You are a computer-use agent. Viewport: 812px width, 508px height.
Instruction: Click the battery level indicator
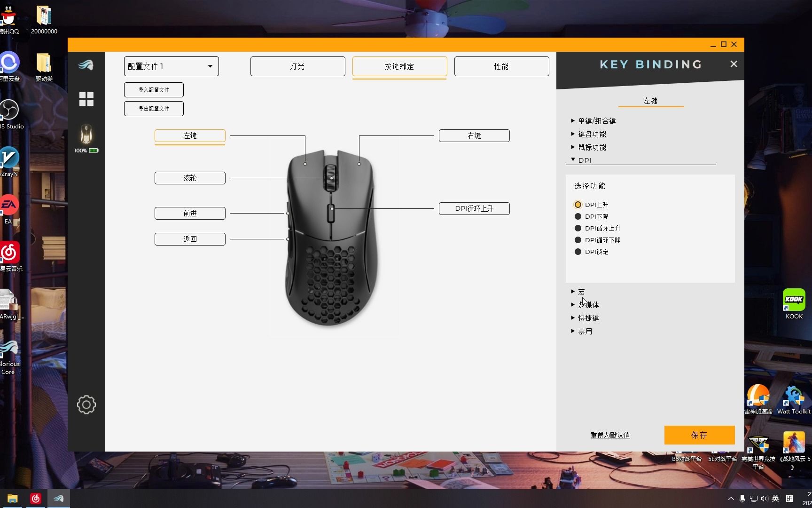(86, 151)
